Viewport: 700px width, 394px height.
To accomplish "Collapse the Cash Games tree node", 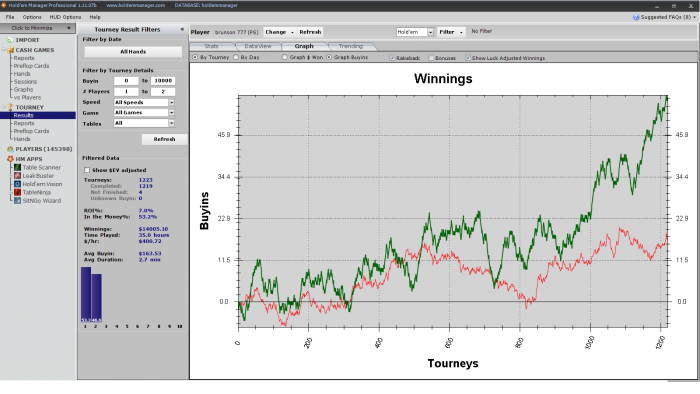I will click(x=4, y=50).
